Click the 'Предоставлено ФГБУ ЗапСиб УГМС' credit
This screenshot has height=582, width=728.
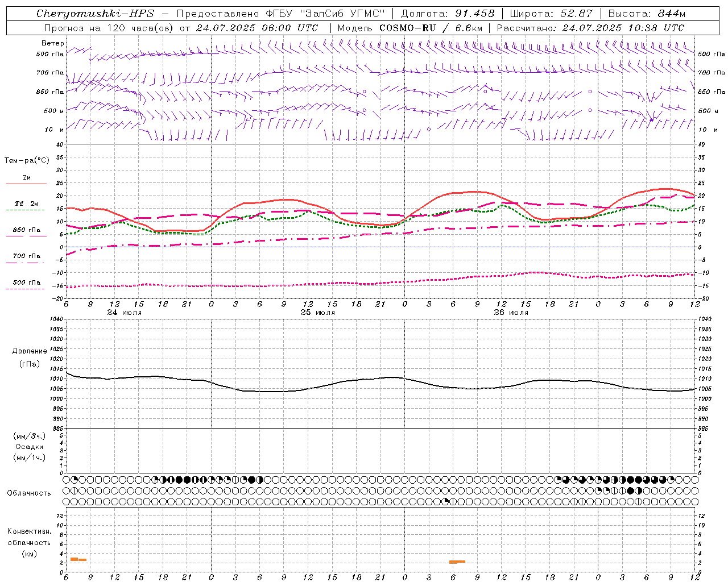click(282, 14)
